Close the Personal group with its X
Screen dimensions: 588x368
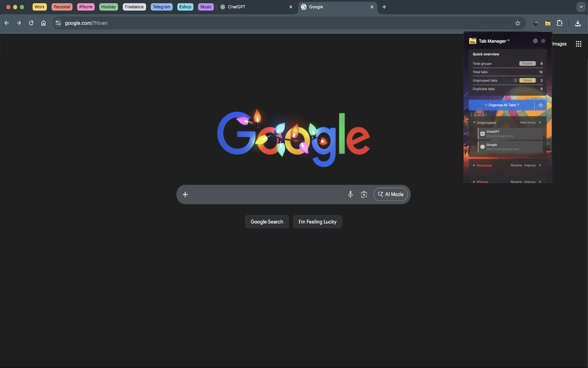[x=540, y=165]
